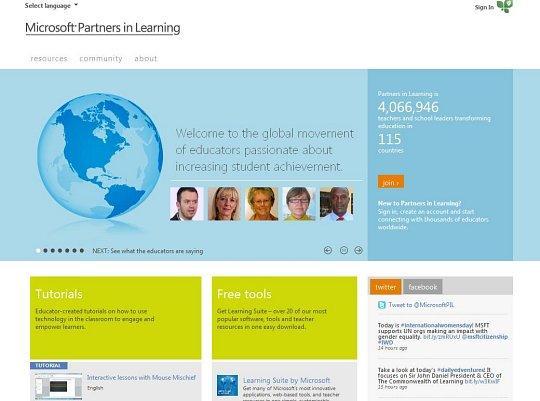Click the Twitter bird icon
This screenshot has height=401, width=540.
point(382,305)
